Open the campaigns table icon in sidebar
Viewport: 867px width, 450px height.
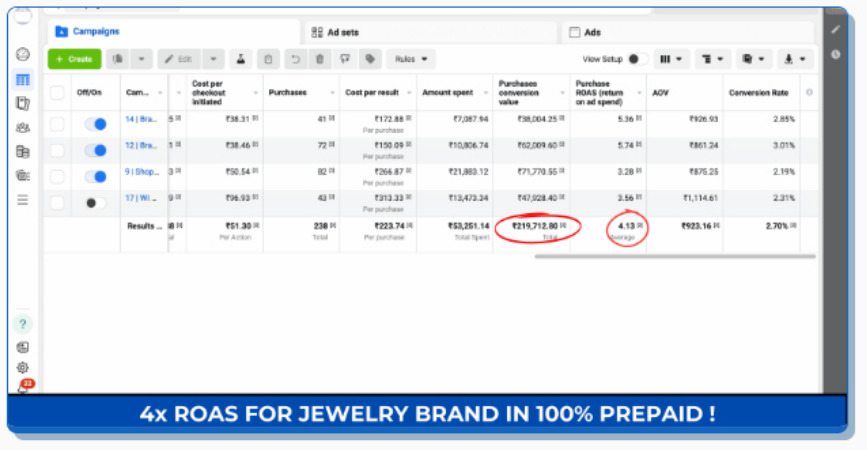(x=23, y=80)
